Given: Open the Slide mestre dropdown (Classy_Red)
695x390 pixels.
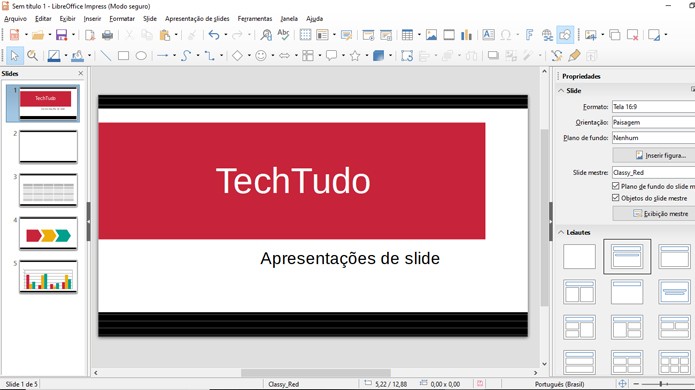Looking at the screenshot, I should point(653,172).
